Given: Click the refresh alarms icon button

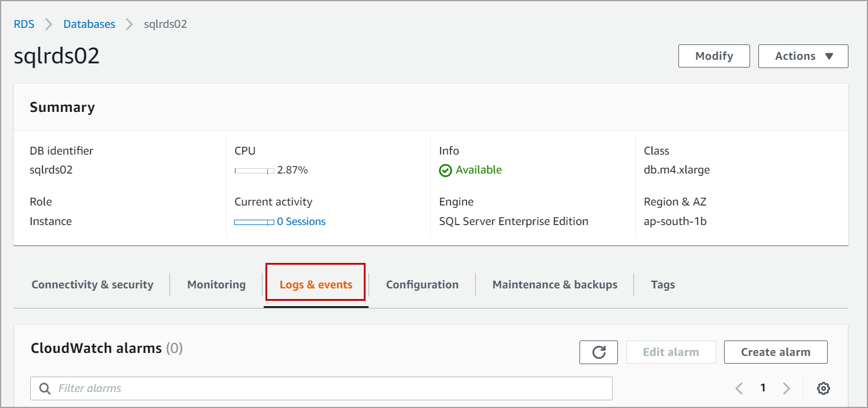Looking at the screenshot, I should pyautogui.click(x=598, y=352).
